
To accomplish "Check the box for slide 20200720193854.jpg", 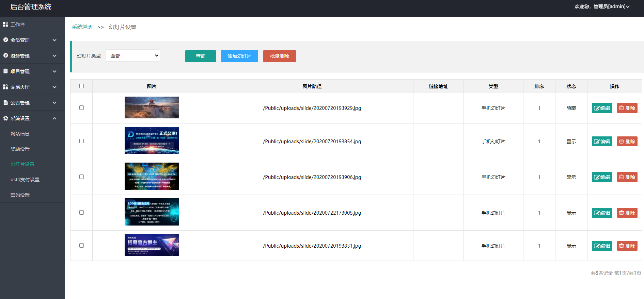I will coord(81,141).
